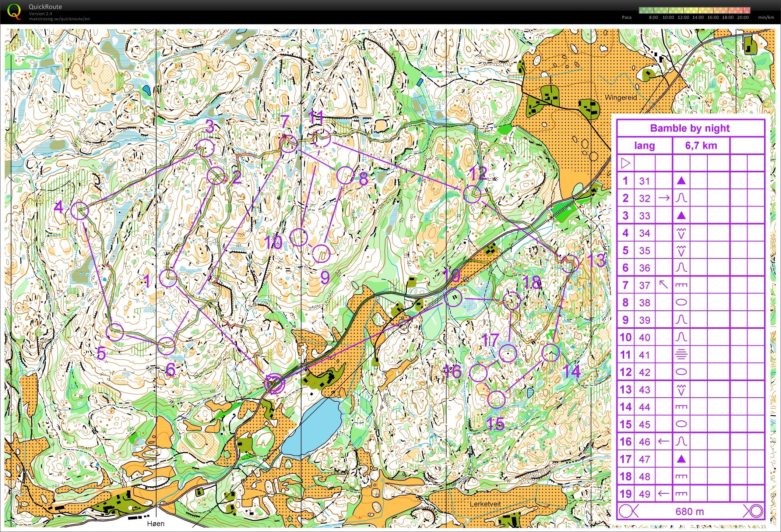Viewport: 781px width, 532px height.
Task: Select control circle 13 on the map
Action: [x=569, y=263]
